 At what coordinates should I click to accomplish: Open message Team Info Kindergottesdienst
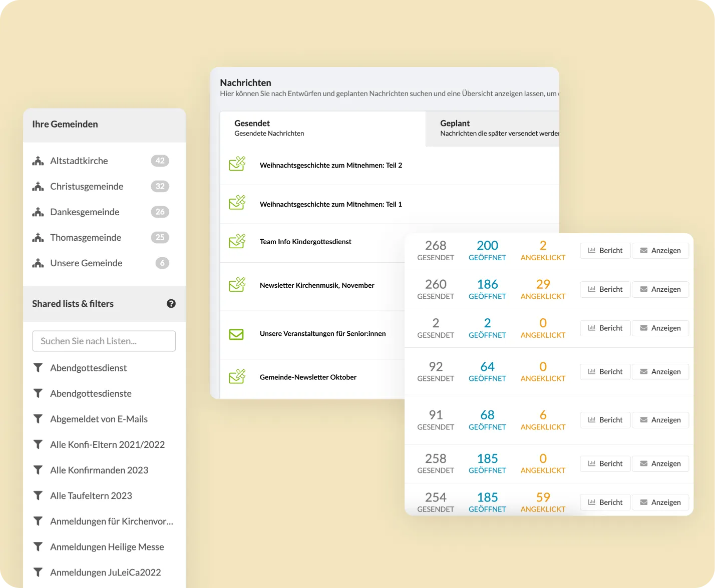pos(305,242)
